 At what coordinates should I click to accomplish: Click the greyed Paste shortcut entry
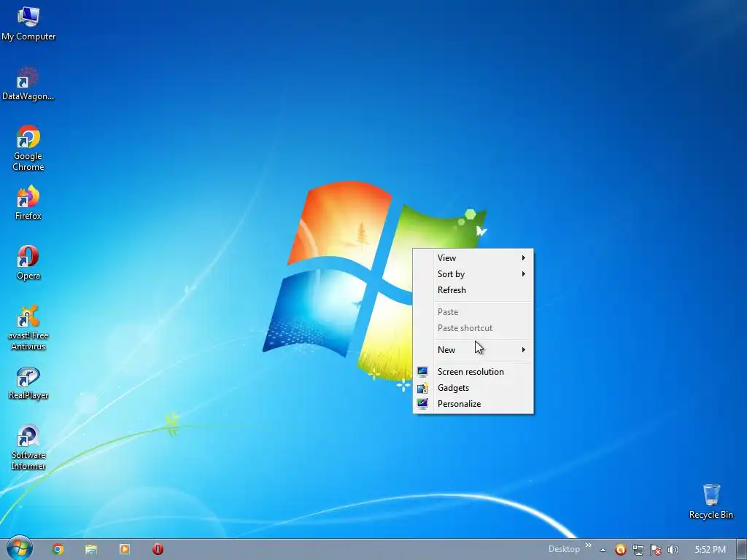pos(473,328)
